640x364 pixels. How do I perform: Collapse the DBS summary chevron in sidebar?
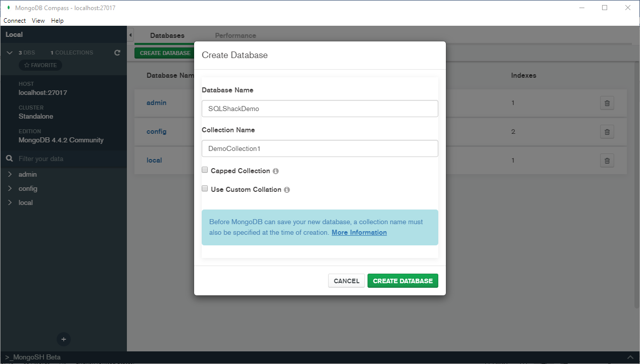click(x=10, y=53)
